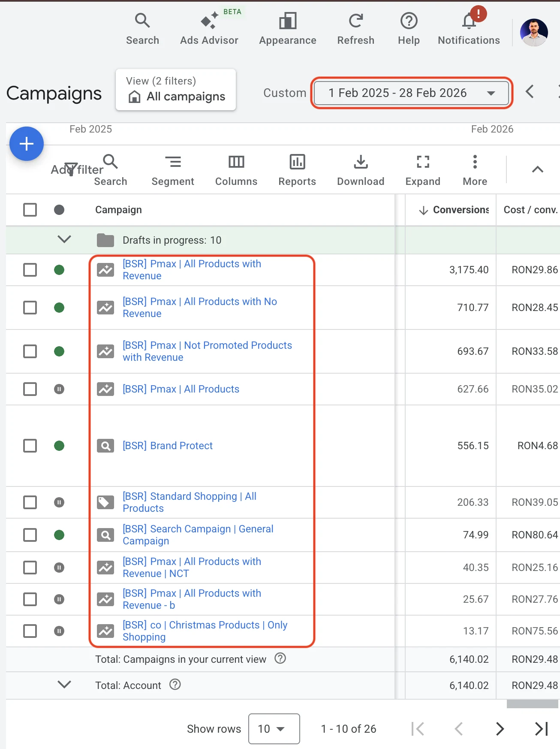Select the Christmas Products Only Shopping checkbox

tap(30, 631)
